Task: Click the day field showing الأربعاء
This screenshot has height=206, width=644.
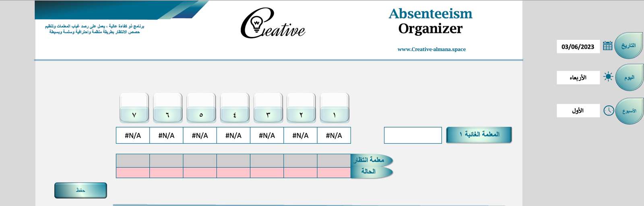Action: click(578, 78)
